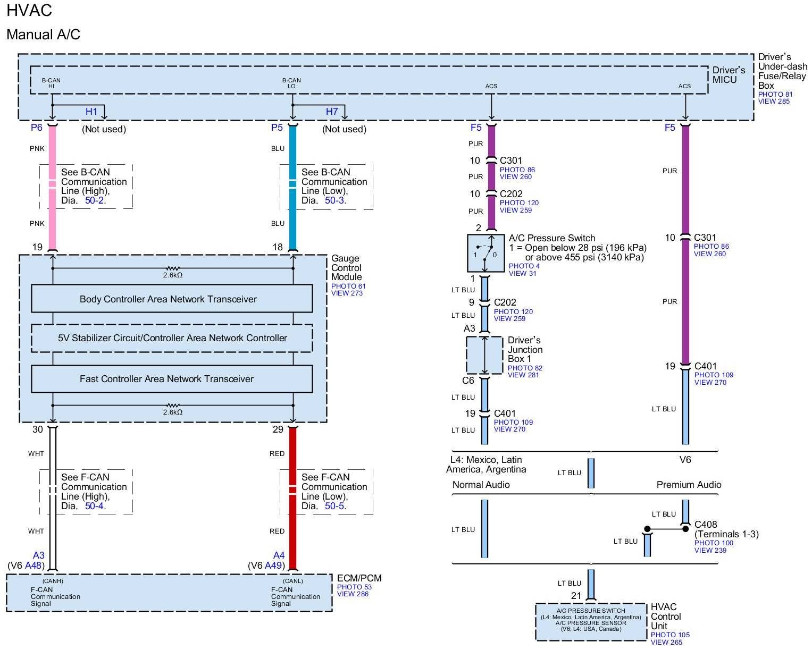Open PHOTO 100 for connector C408
Screen dimensions: 812x650
(714, 543)
